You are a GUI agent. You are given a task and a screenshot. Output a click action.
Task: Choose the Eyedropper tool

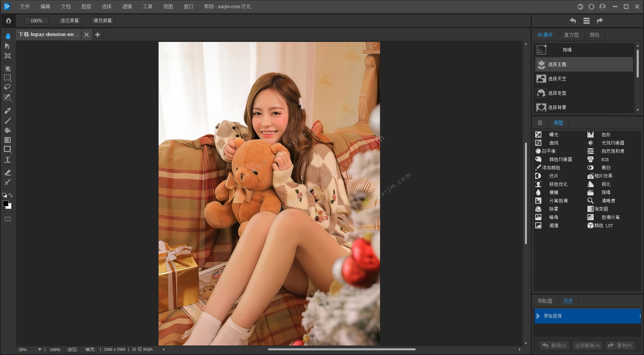(8, 110)
